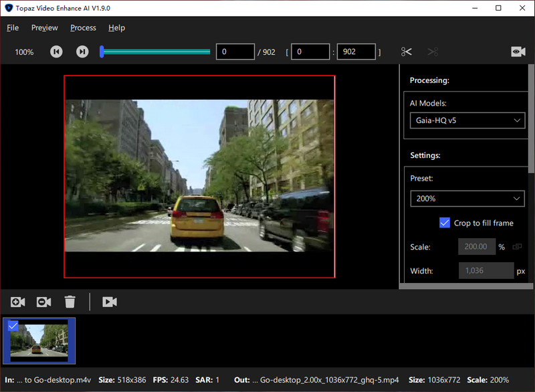Click the teal timeline progress bar
The image size is (535, 392).
pos(157,52)
